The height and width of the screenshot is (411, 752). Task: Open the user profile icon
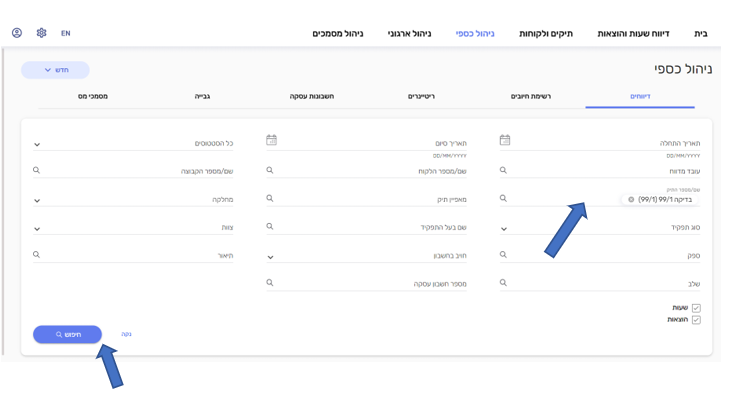[17, 33]
